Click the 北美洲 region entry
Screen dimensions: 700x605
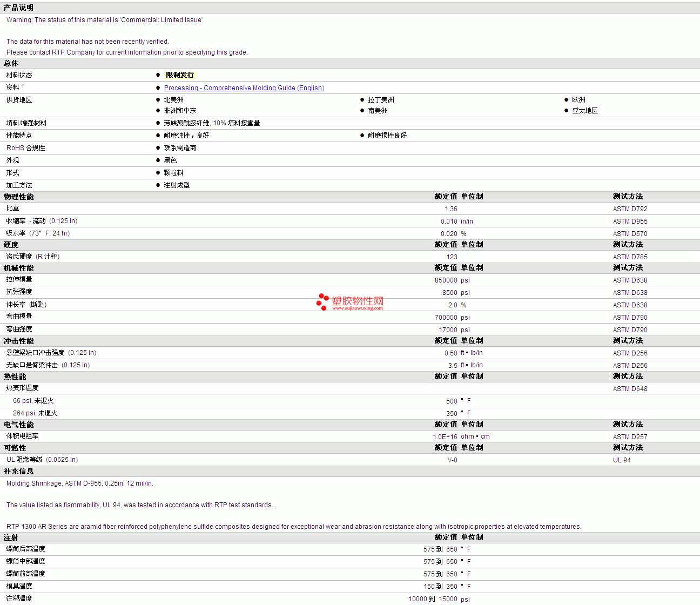tap(173, 100)
